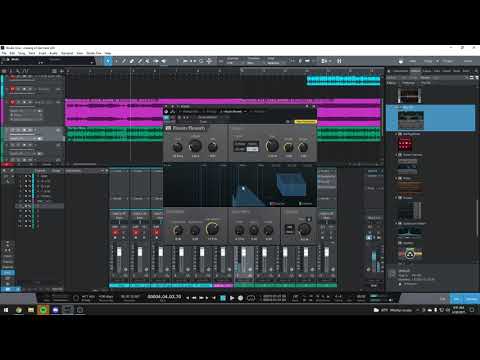480x360 pixels.
Task: Switch to the Effects tab in the browser
Action: (x=415, y=71)
